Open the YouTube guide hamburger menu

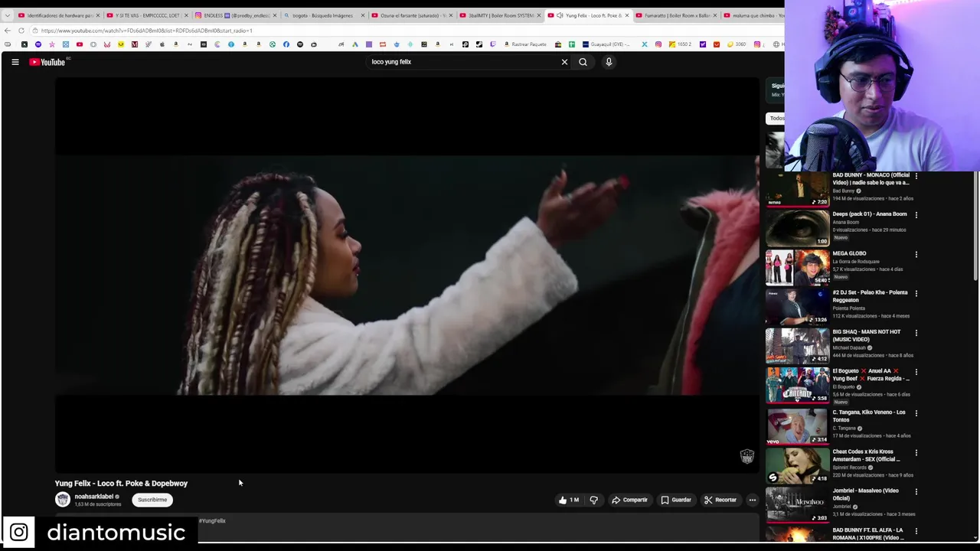point(15,62)
